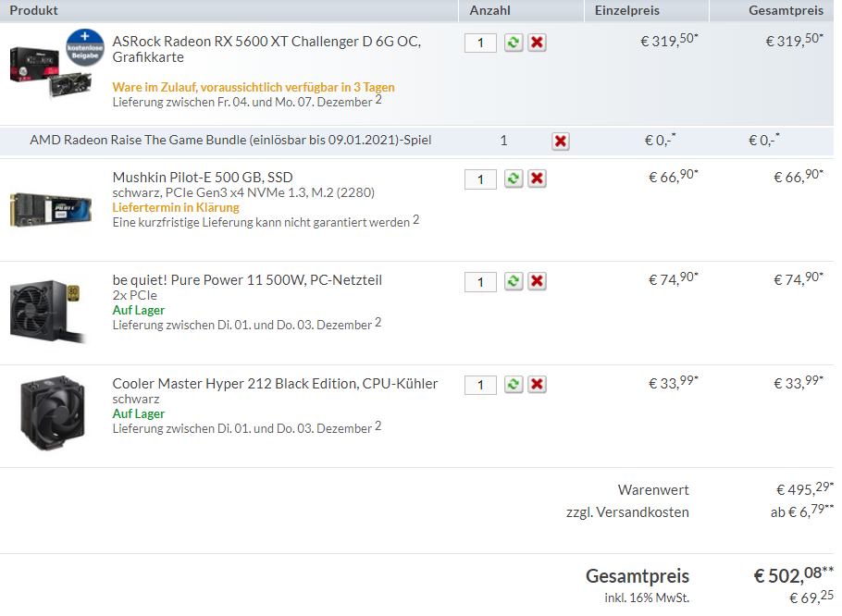This screenshot has width=842, height=616.
Task: Click the 'Anzahl' column header
Action: (x=489, y=10)
